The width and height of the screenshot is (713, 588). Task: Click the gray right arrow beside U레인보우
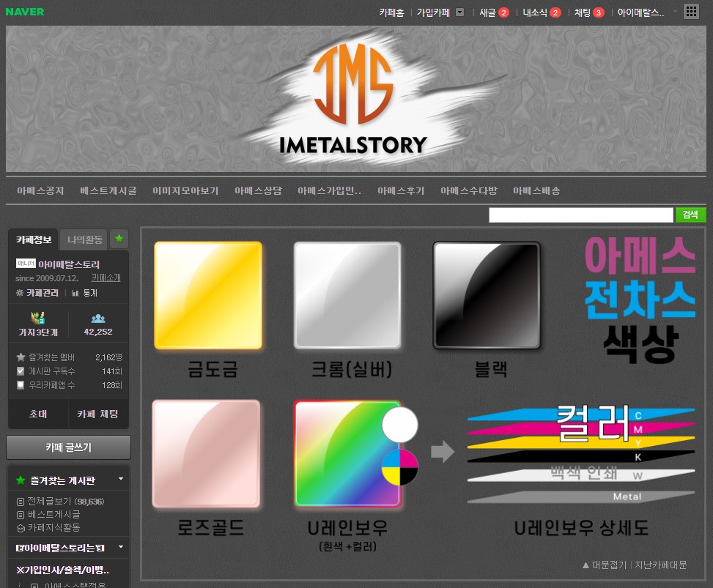[443, 452]
